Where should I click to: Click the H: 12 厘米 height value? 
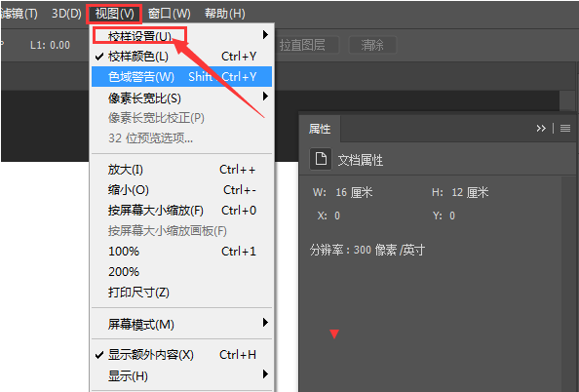470,192
